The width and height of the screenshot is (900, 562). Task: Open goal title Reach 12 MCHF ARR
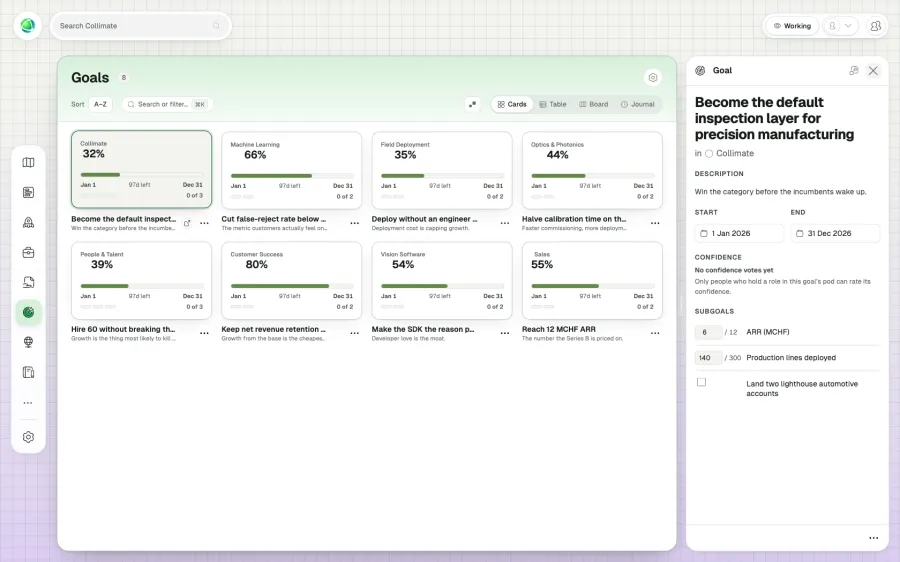point(558,329)
